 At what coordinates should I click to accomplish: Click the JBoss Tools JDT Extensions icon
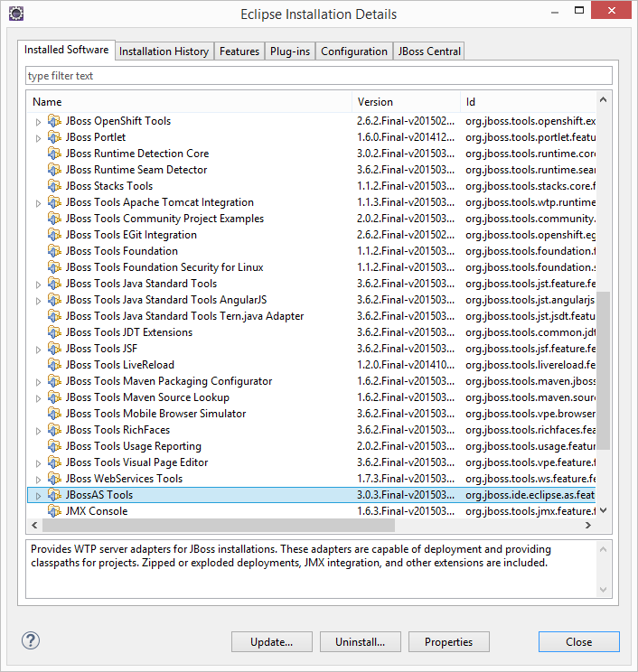coord(54,333)
